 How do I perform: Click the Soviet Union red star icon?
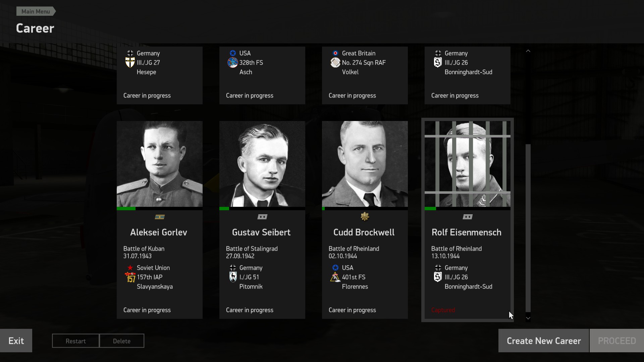coord(130,268)
